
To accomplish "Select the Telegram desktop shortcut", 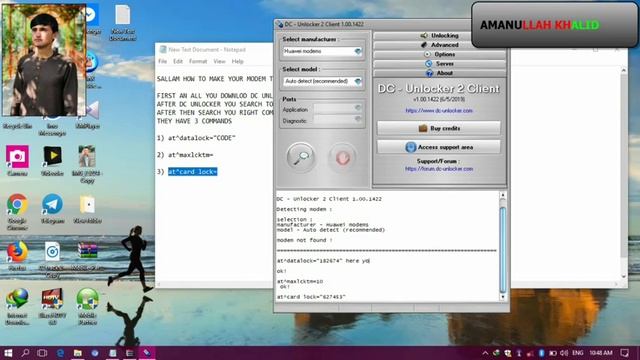I will [x=52, y=209].
